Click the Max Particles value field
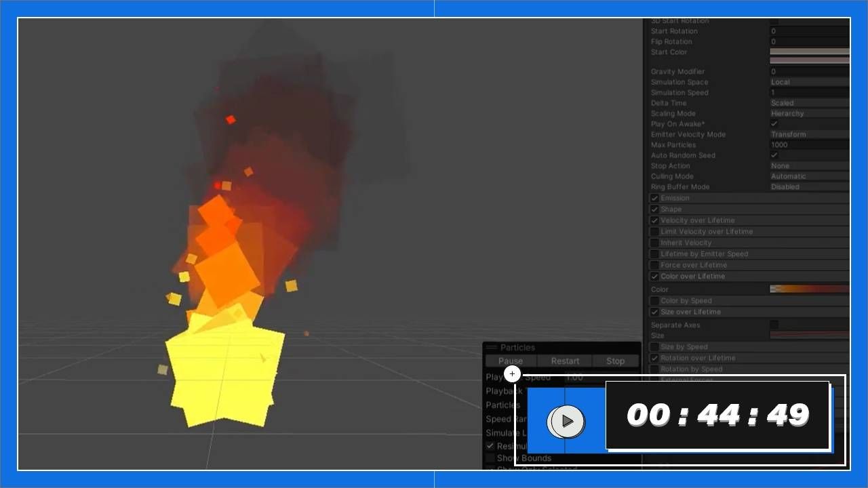868x488 pixels. (x=810, y=145)
